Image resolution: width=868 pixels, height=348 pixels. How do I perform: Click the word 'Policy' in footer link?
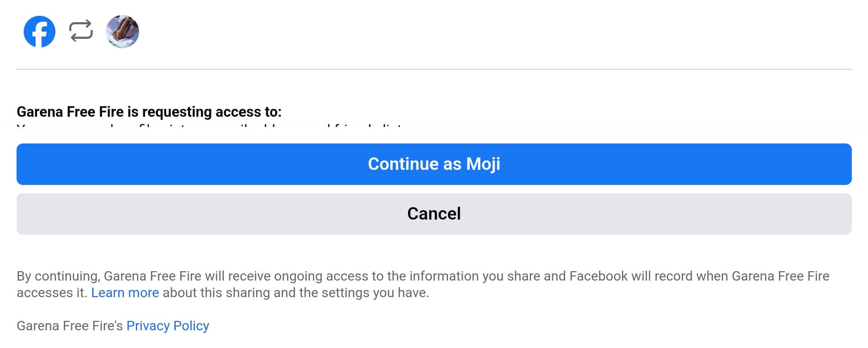pos(191,326)
